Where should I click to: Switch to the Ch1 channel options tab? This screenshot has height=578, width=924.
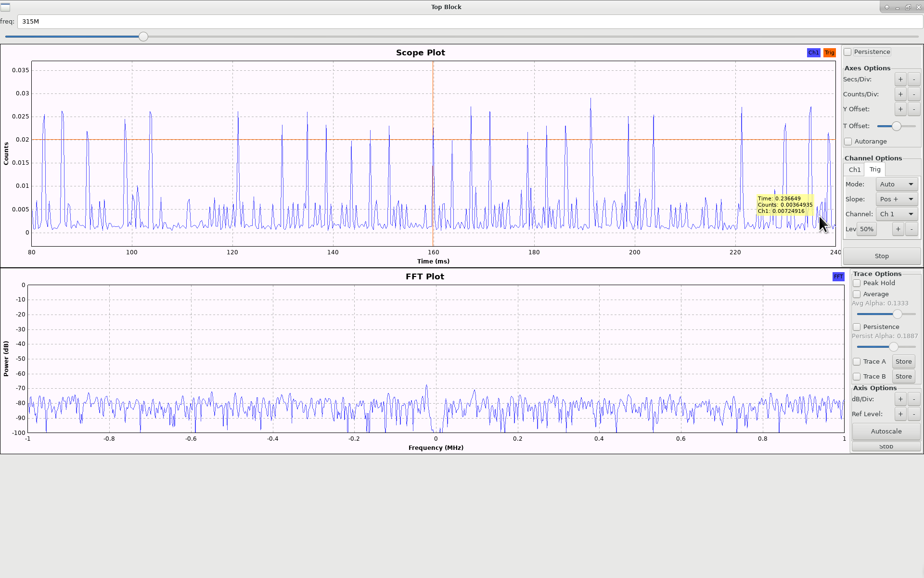(x=854, y=170)
